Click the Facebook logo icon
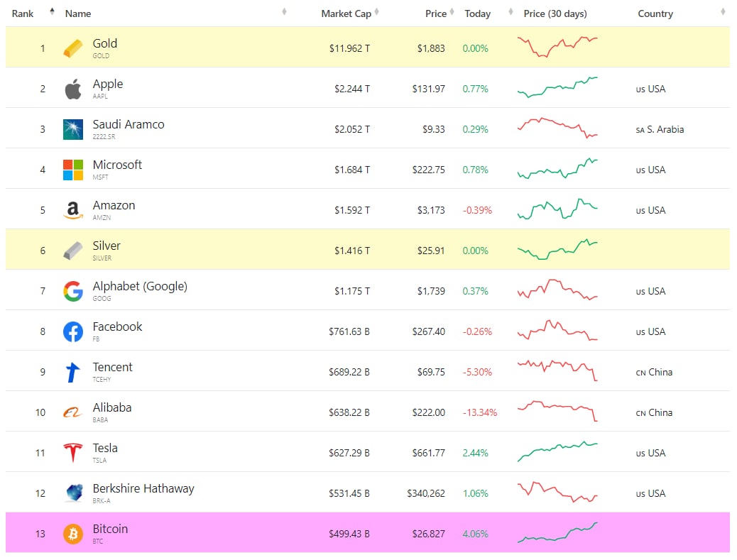Viewport: 737px width, 560px height. click(73, 331)
